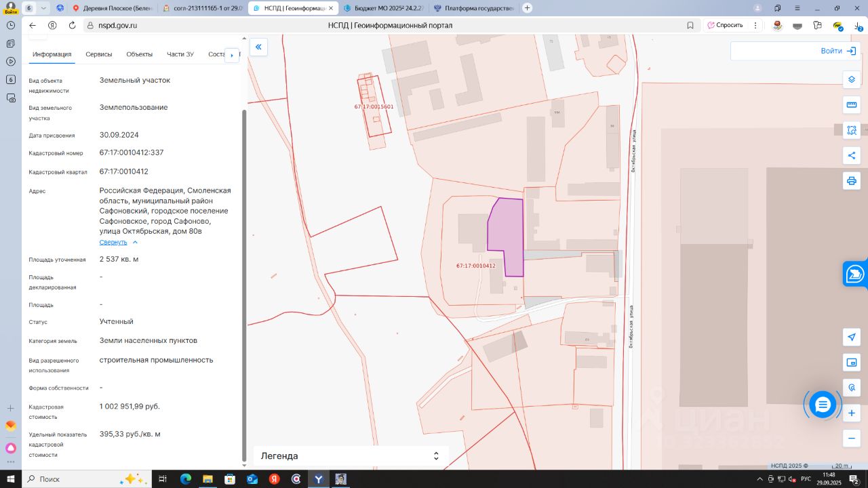The image size is (868, 488).
Task: Click cadastral number 67:17:0010412:337
Action: (x=132, y=152)
